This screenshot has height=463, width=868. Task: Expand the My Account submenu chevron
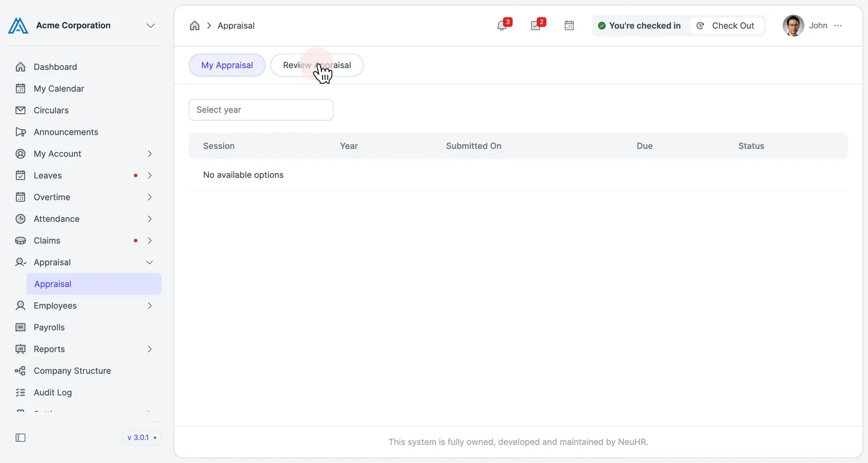(x=149, y=154)
